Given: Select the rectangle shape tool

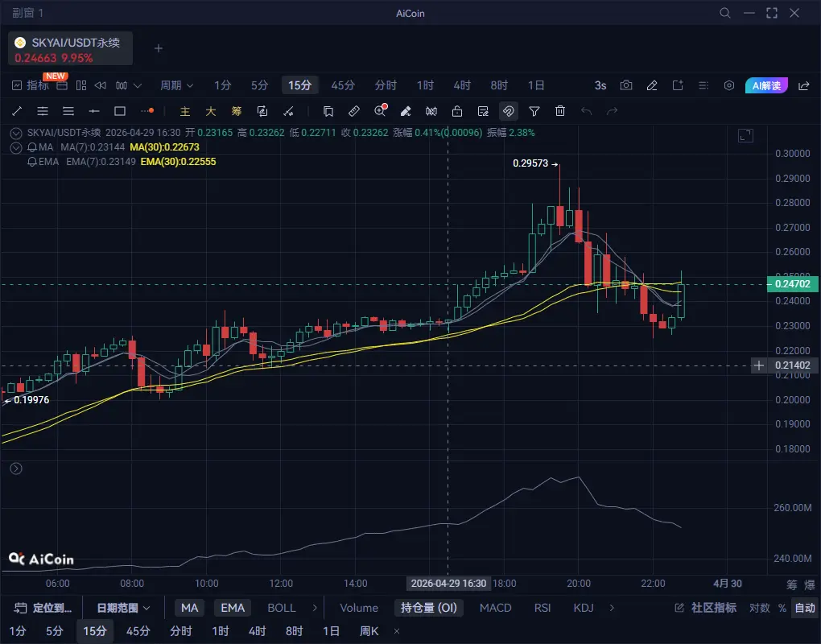Looking at the screenshot, I should click(x=120, y=111).
